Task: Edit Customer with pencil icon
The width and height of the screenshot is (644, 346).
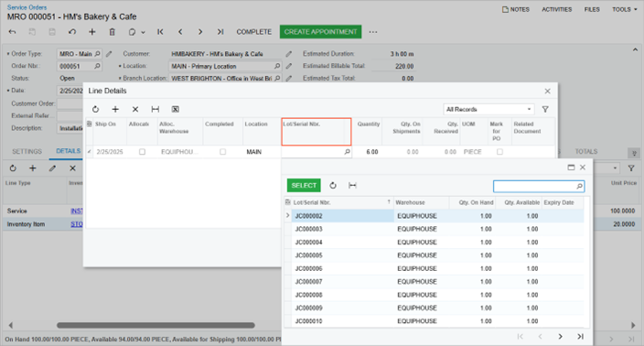Action: click(289, 54)
